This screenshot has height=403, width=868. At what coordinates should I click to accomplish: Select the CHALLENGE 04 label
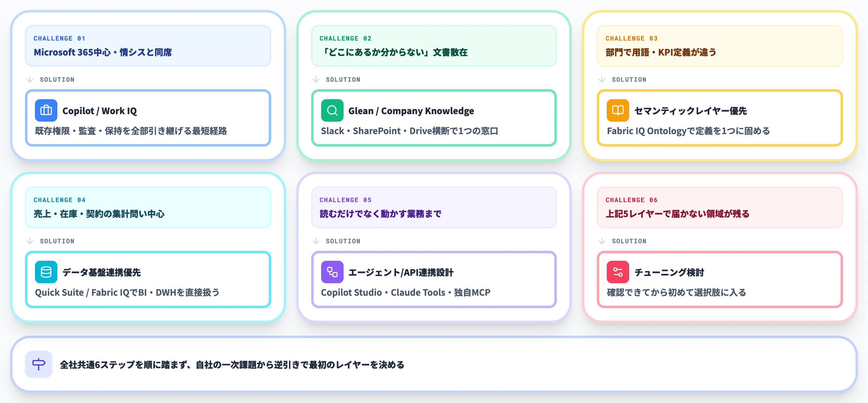point(59,200)
